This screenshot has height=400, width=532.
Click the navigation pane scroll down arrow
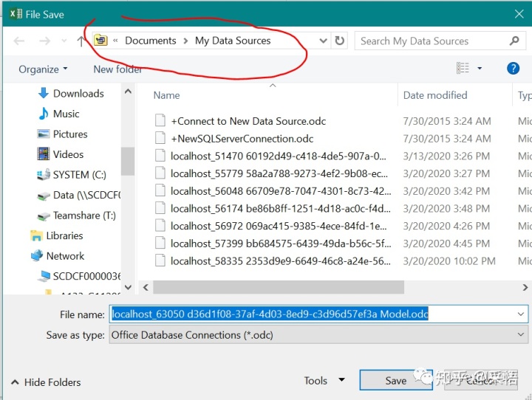(x=128, y=288)
